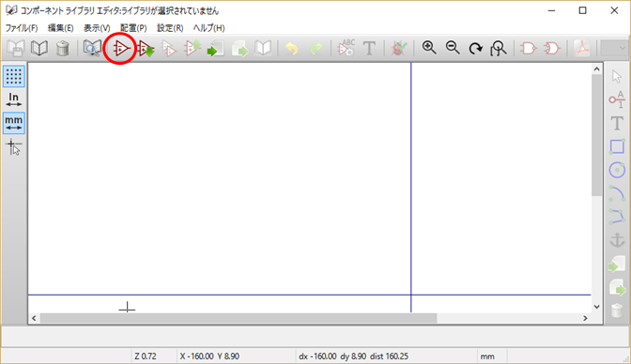Open the library browser icon
Image resolution: width=631 pixels, height=364 pixels.
pyautogui.click(x=92, y=49)
